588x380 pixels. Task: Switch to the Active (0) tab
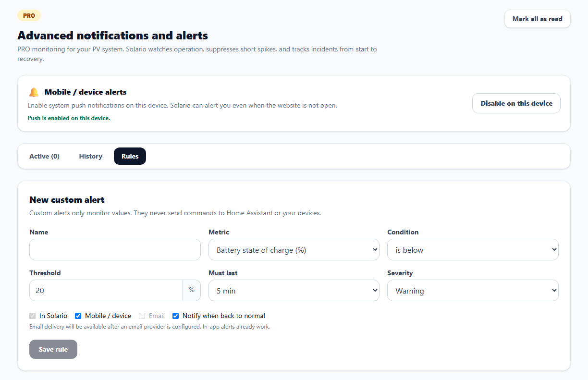[x=44, y=156]
